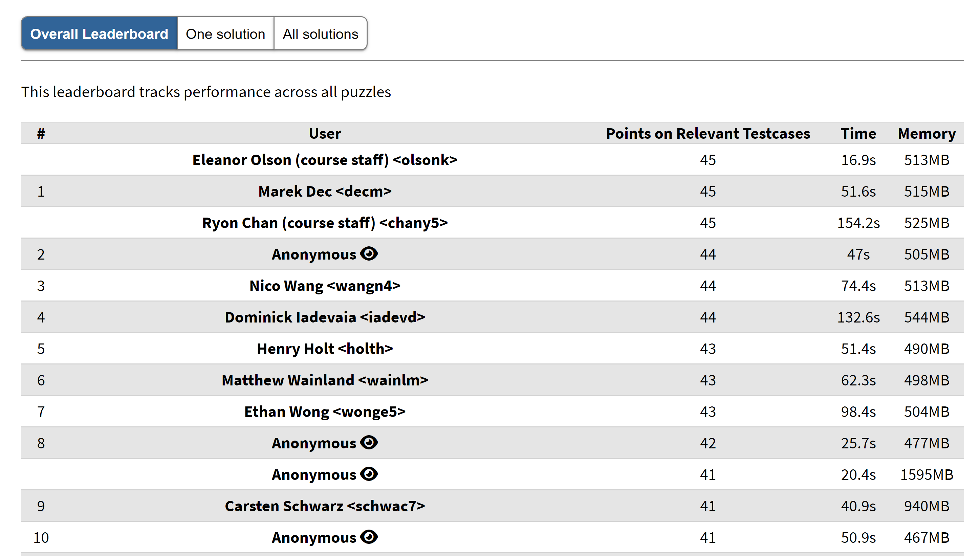Select the All solutions tab

click(320, 34)
